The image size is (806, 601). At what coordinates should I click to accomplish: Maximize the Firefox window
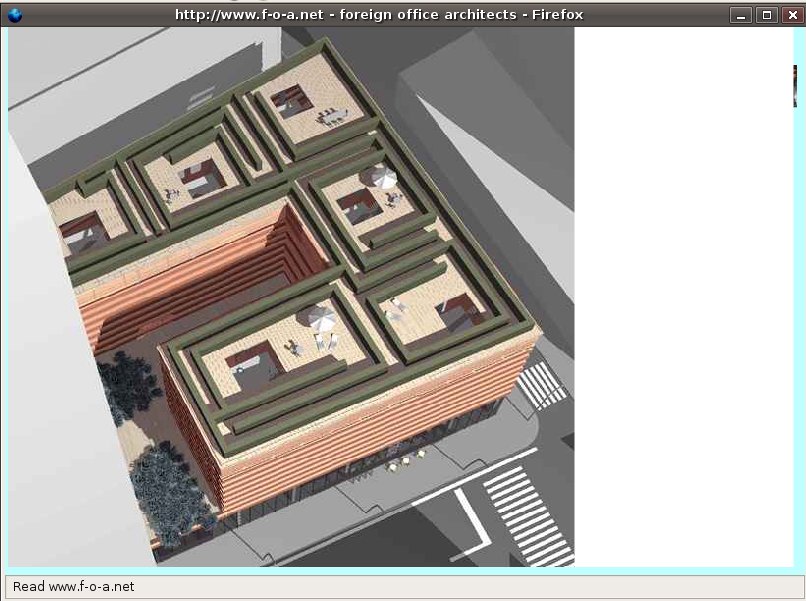click(x=766, y=15)
